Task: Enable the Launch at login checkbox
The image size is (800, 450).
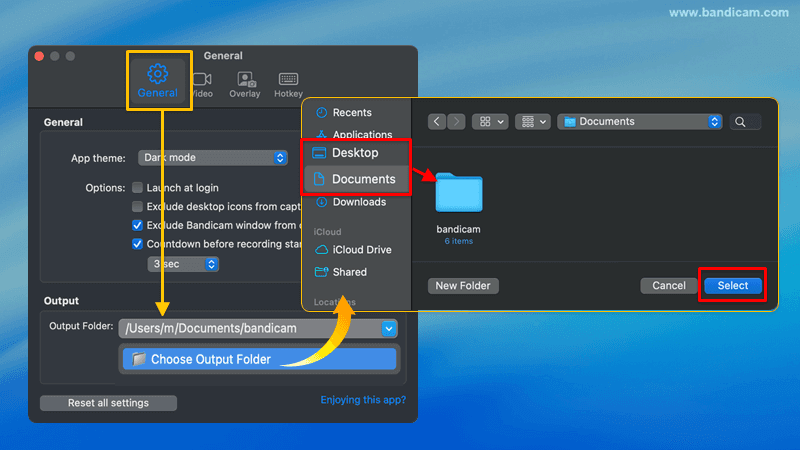Action: pyautogui.click(x=137, y=187)
